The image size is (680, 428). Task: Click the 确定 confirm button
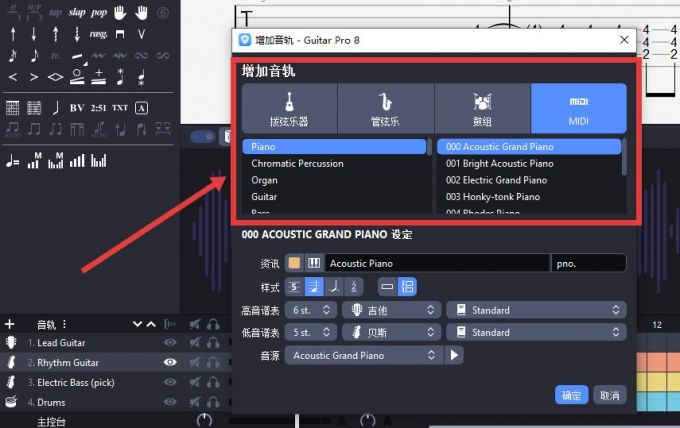(572, 395)
